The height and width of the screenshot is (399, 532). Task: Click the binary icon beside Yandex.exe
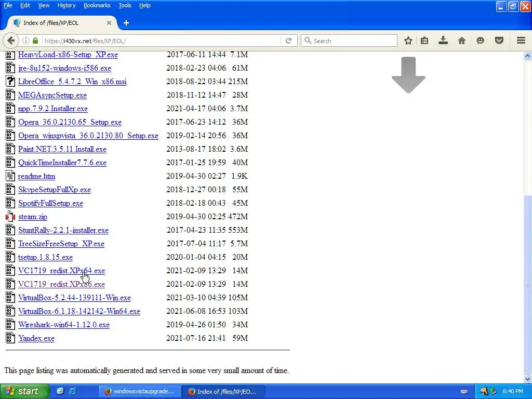(10, 338)
